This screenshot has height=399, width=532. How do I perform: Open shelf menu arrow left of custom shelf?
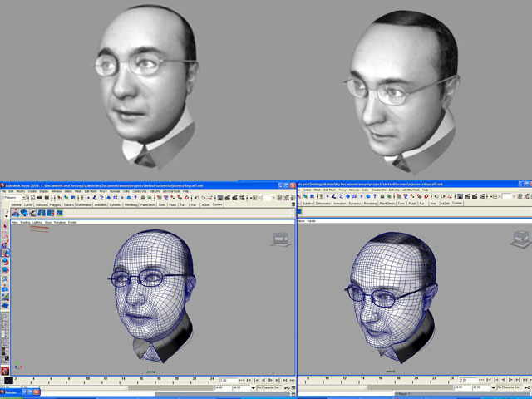[6, 216]
